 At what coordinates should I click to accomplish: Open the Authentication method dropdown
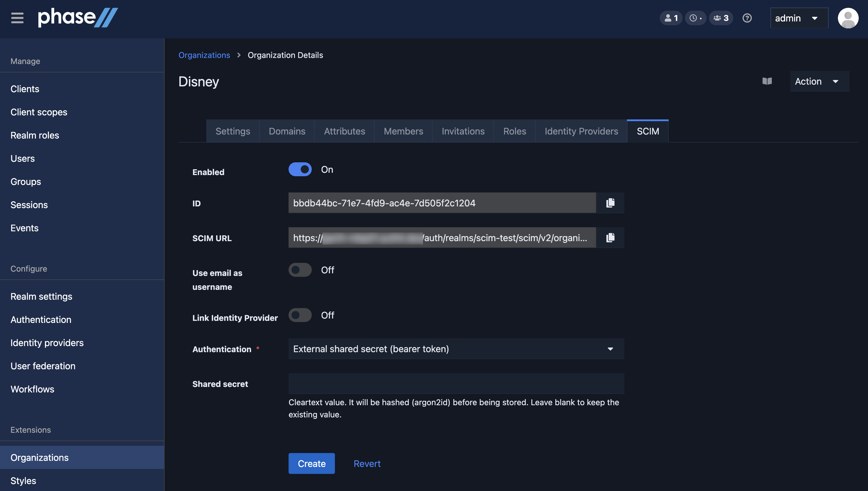[456, 349]
